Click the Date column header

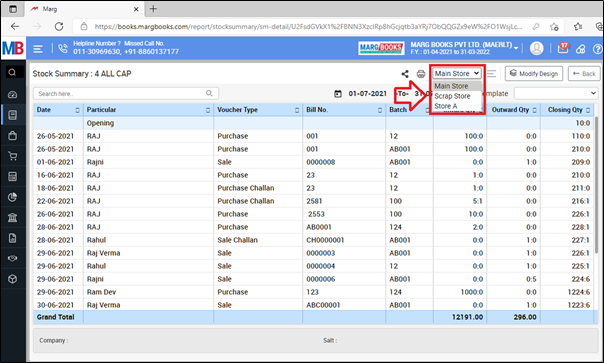[x=58, y=110]
